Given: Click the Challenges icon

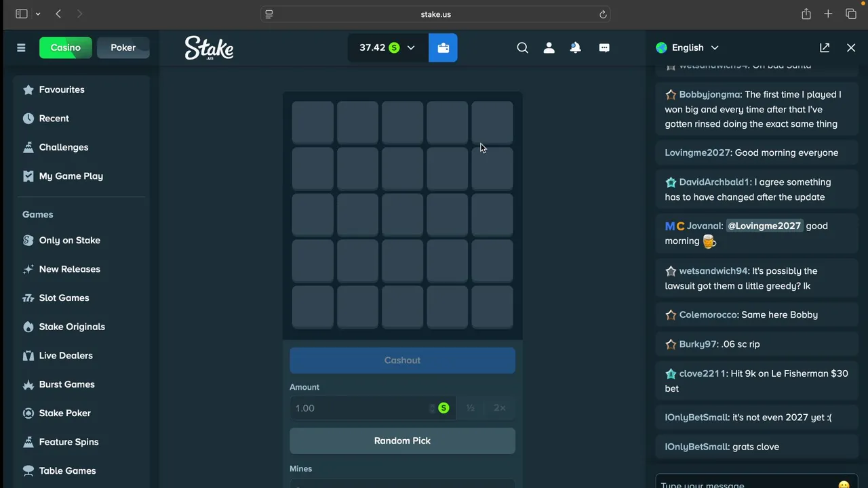Looking at the screenshot, I should click(28, 147).
